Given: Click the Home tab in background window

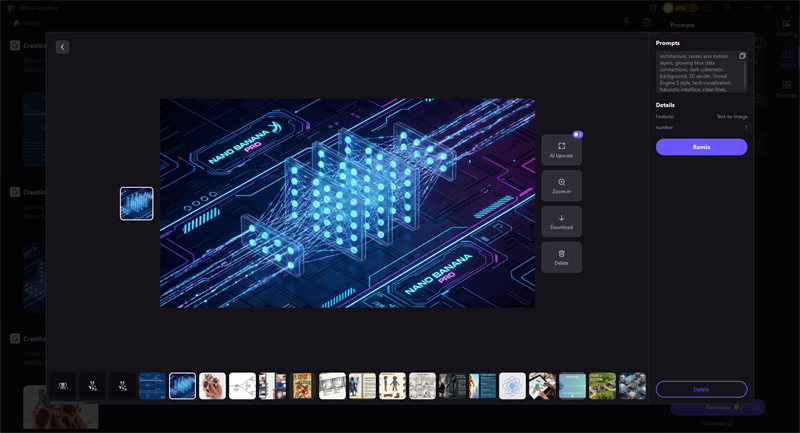Looking at the screenshot, I should tap(26, 23).
